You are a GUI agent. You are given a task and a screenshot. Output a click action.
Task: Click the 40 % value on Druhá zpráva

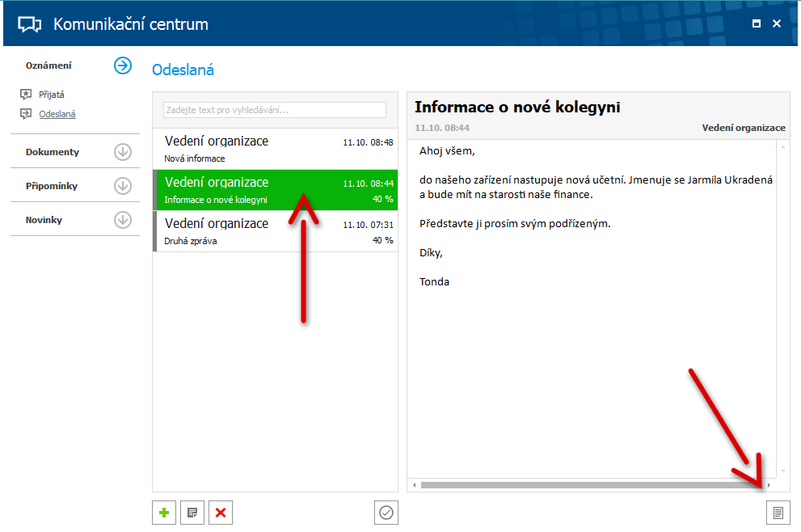point(383,240)
